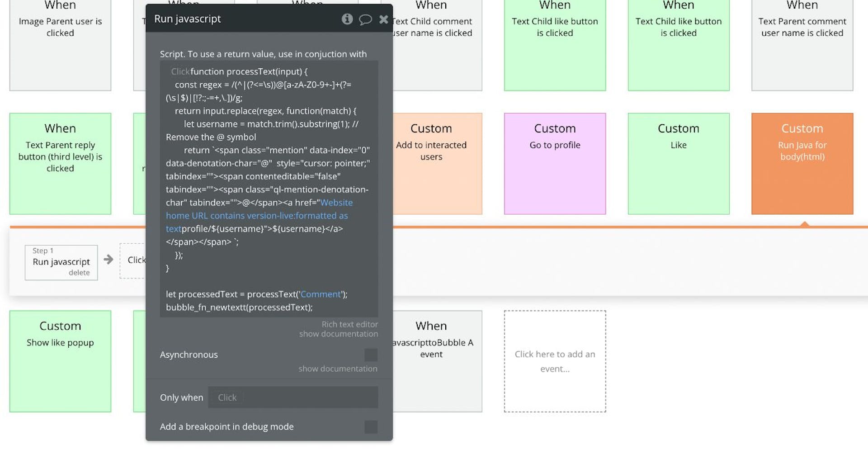The height and width of the screenshot is (449, 868).
Task: Click the blue Comment dynamic expression in the script
Action: [321, 294]
